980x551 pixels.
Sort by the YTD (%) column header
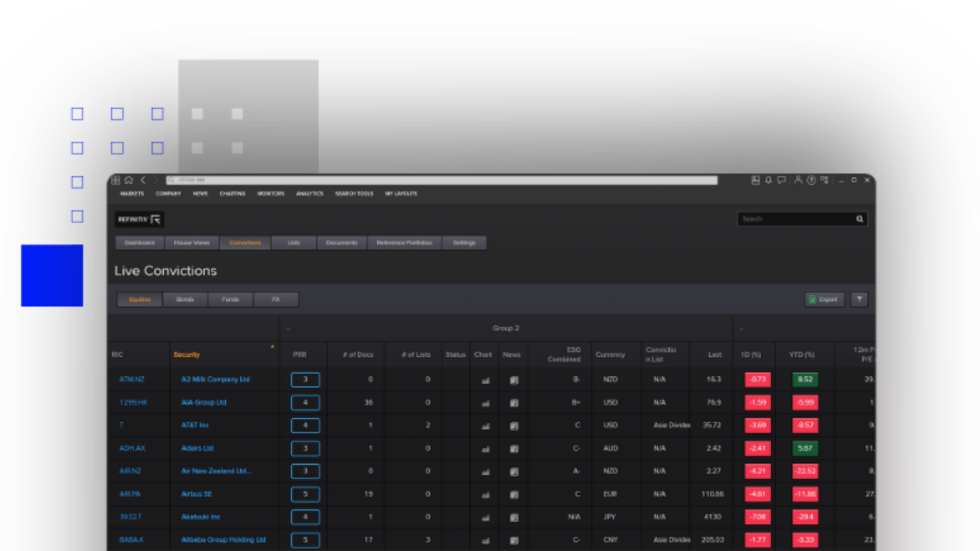802,355
